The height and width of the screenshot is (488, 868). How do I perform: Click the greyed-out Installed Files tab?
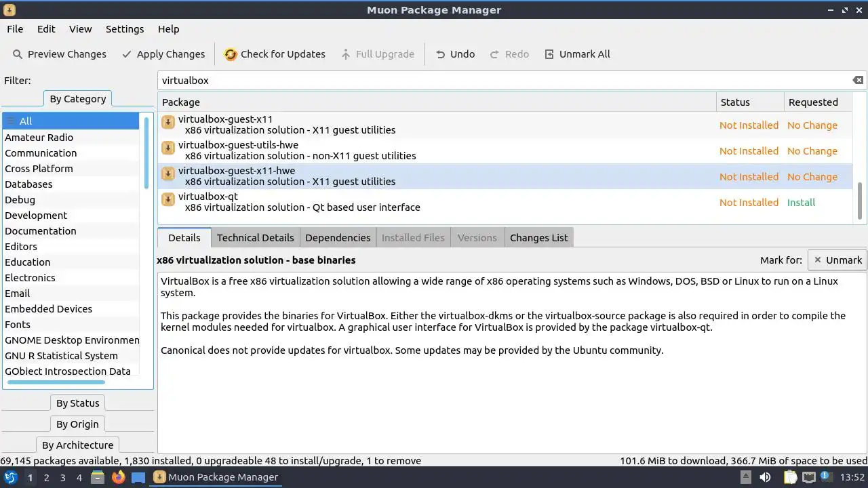coord(413,238)
